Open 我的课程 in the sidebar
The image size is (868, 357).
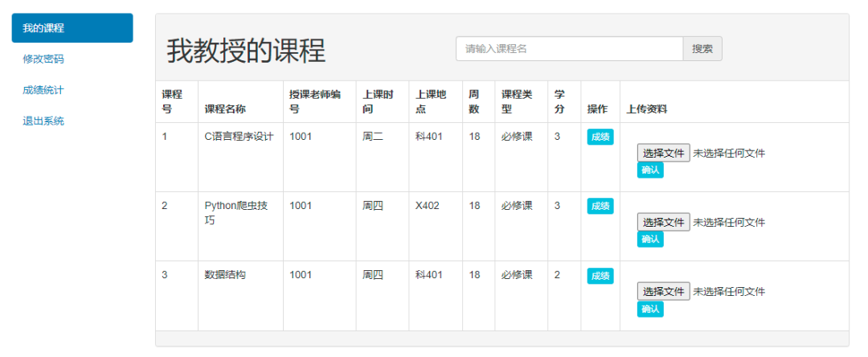point(72,27)
